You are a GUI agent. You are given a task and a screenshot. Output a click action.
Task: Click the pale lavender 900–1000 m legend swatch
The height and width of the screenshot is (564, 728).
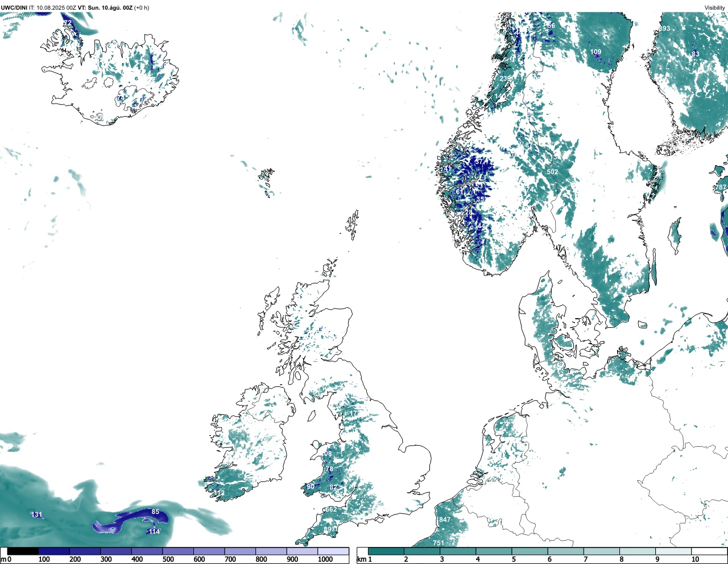(x=302, y=551)
